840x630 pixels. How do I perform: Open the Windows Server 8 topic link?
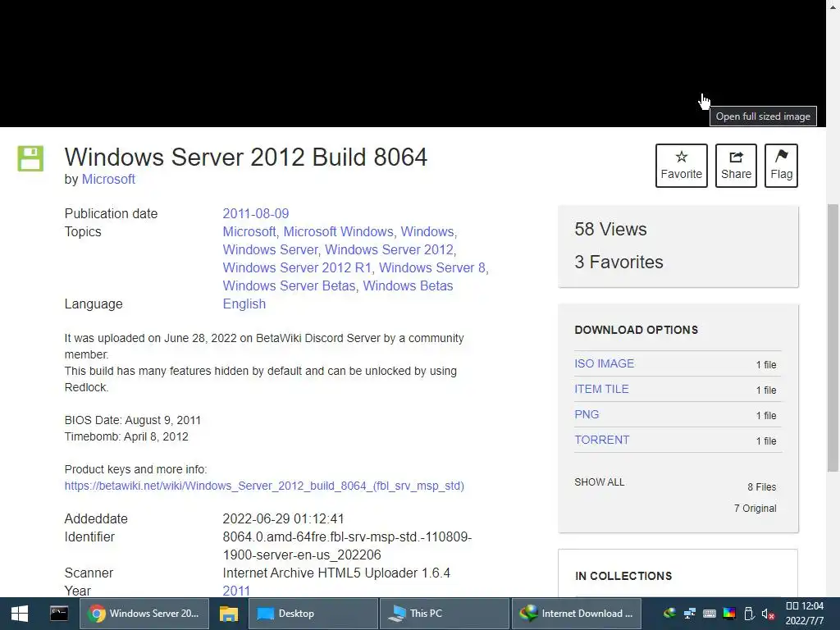point(432,267)
